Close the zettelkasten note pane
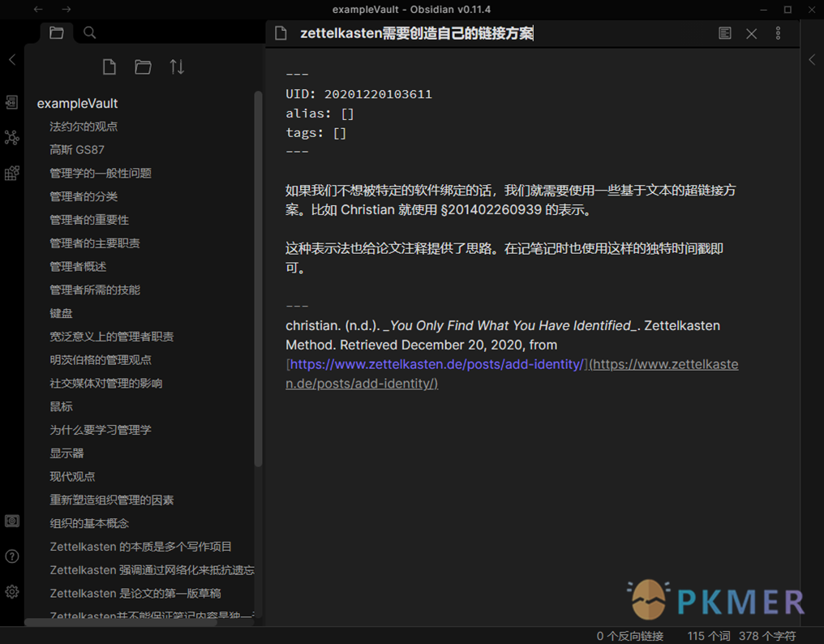824x644 pixels. tap(752, 33)
